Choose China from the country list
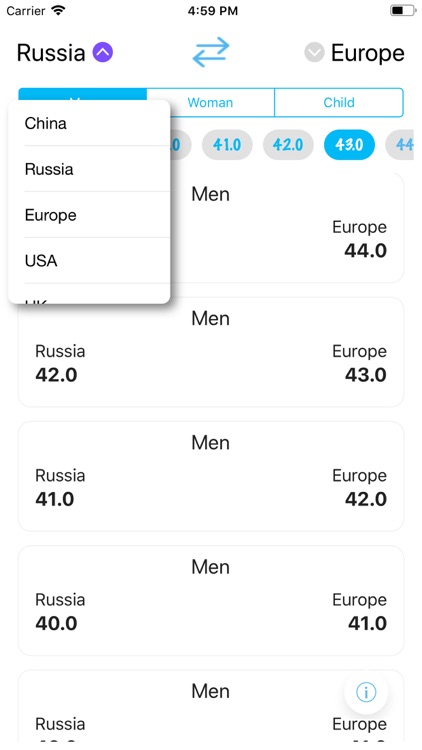The height and width of the screenshot is (750, 422). coord(89,124)
